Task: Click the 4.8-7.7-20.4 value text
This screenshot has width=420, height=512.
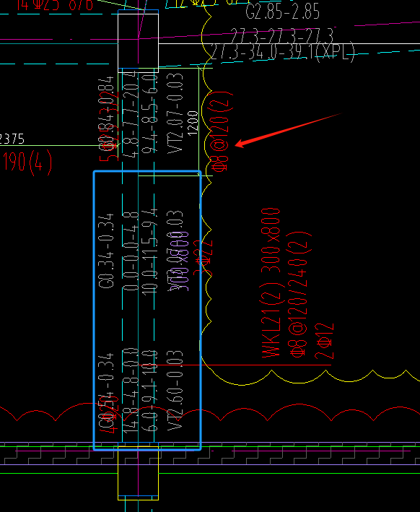Action: coord(131,114)
